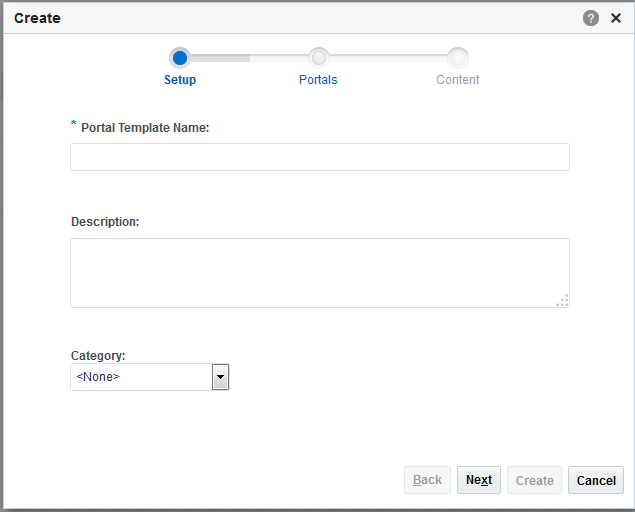Image resolution: width=635 pixels, height=512 pixels.
Task: Click the Setup step circle
Action: (x=180, y=58)
